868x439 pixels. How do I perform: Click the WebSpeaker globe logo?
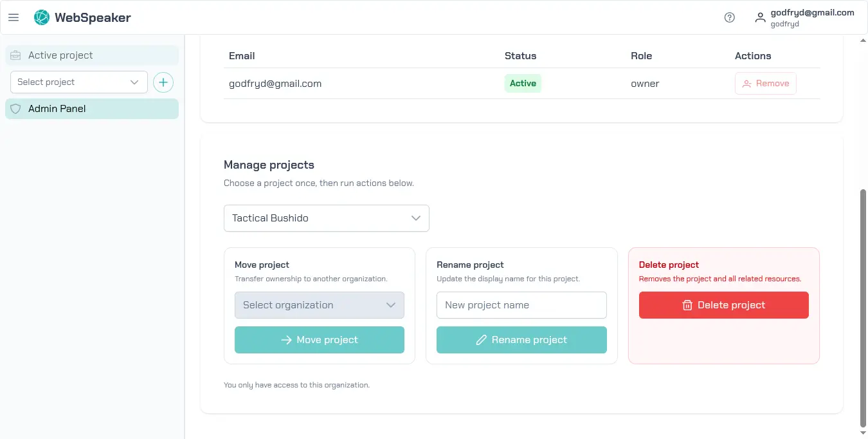click(42, 17)
